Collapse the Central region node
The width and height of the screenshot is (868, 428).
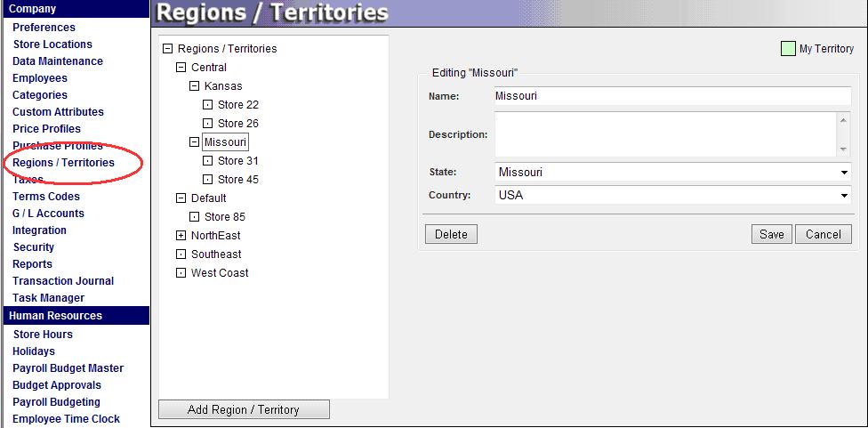[181, 68]
